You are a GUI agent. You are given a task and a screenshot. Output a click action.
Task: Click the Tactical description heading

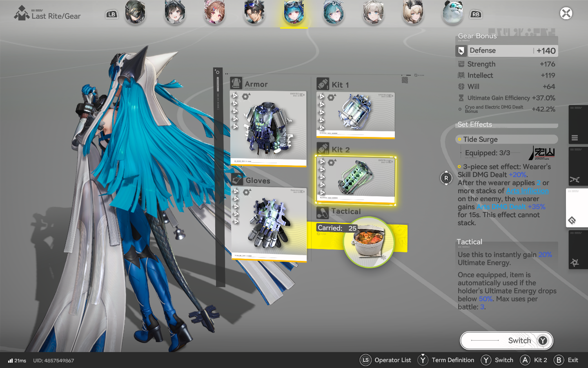coord(470,242)
